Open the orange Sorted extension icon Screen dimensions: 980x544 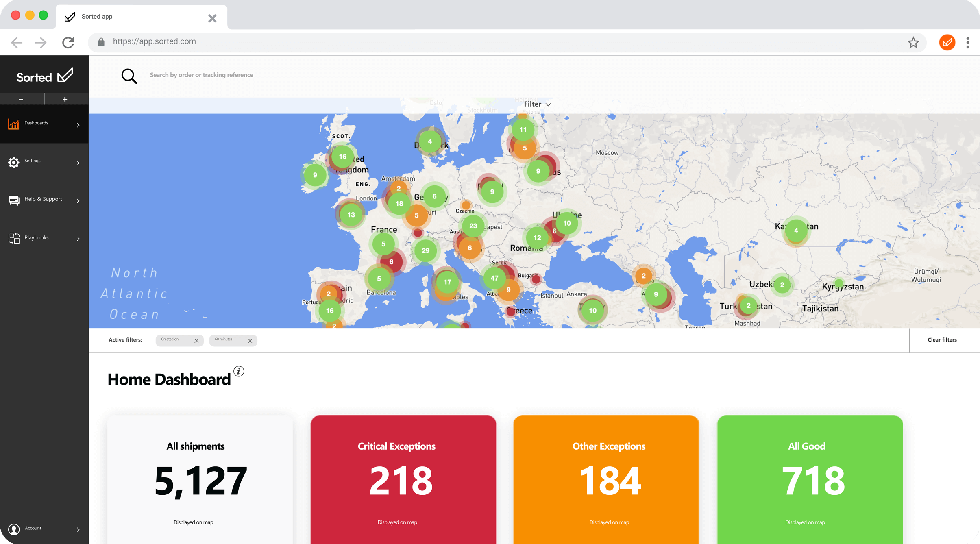[x=947, y=42]
